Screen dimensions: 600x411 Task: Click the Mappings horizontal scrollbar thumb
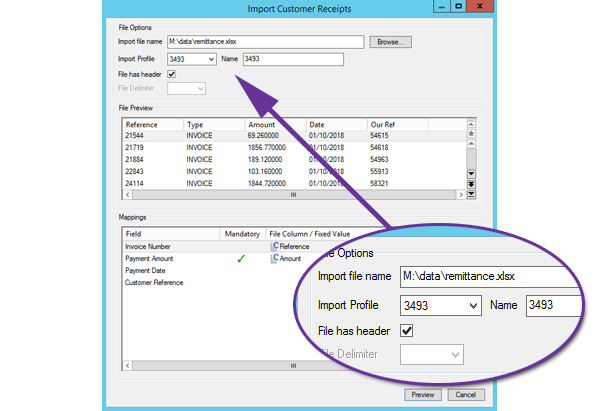coord(293,366)
